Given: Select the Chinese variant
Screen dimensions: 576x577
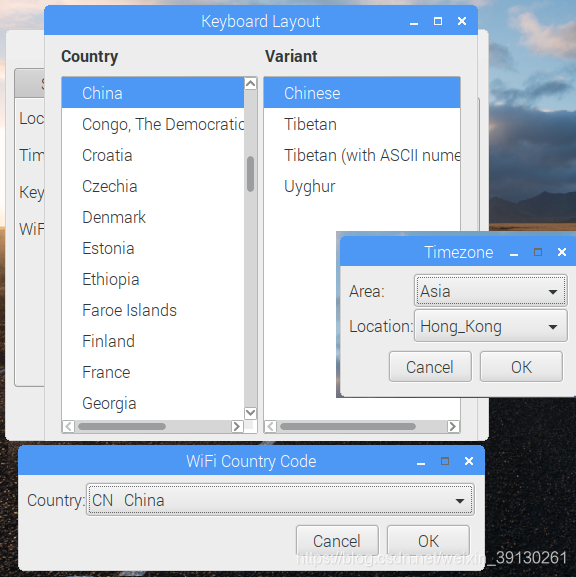Looking at the screenshot, I should point(362,93).
